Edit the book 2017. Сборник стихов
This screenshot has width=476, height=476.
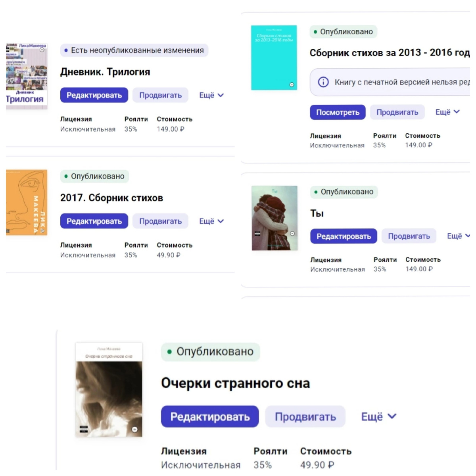(94, 221)
